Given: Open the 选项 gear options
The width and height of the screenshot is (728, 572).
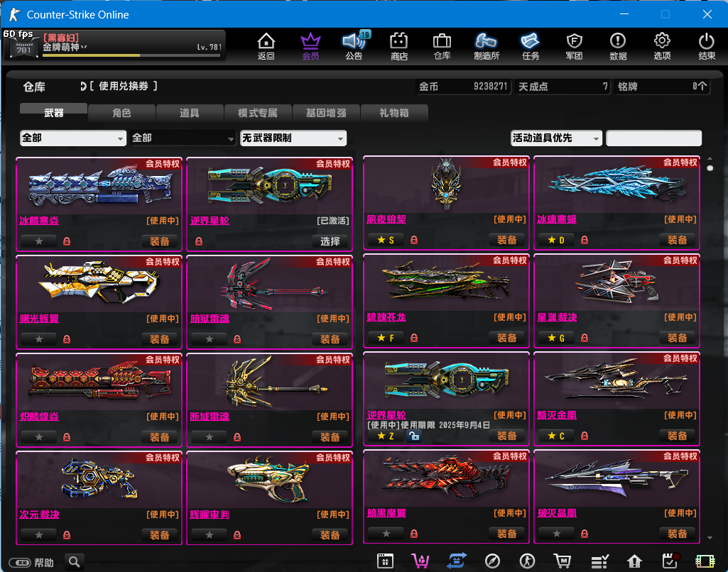Looking at the screenshot, I should click(x=662, y=46).
